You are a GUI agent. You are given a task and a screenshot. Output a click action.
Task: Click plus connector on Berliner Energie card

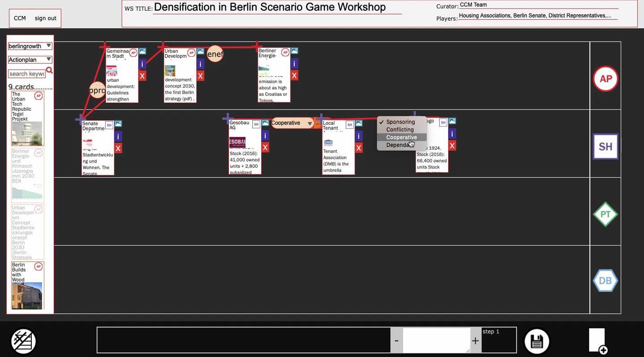[257, 46]
